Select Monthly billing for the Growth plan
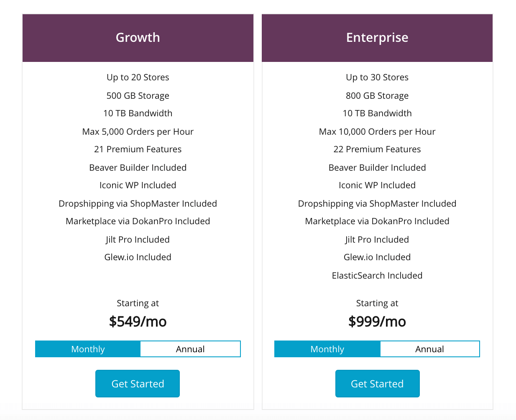This screenshot has width=516, height=420. pos(88,349)
